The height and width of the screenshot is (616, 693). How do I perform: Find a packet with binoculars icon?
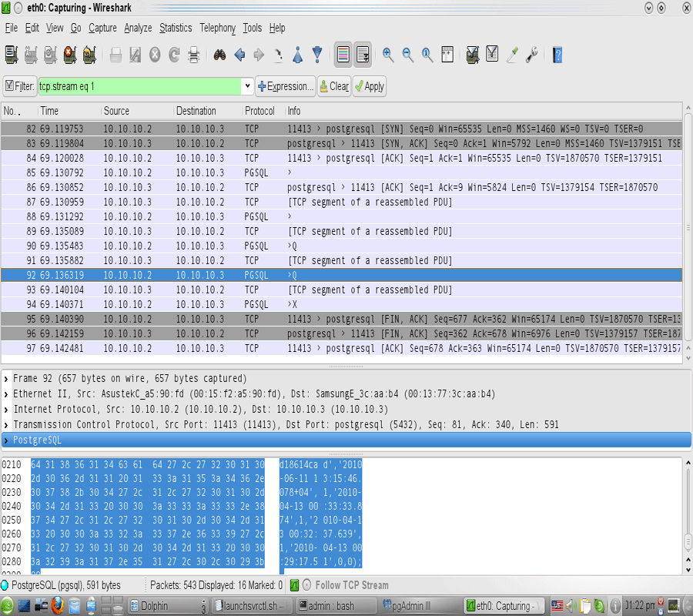pos(219,55)
